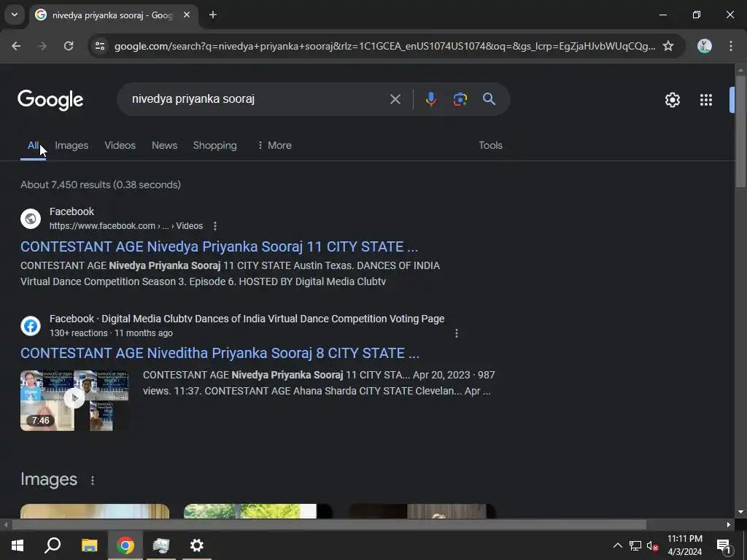Image resolution: width=747 pixels, height=560 pixels.
Task: Show hidden system tray icons
Action: (617, 545)
